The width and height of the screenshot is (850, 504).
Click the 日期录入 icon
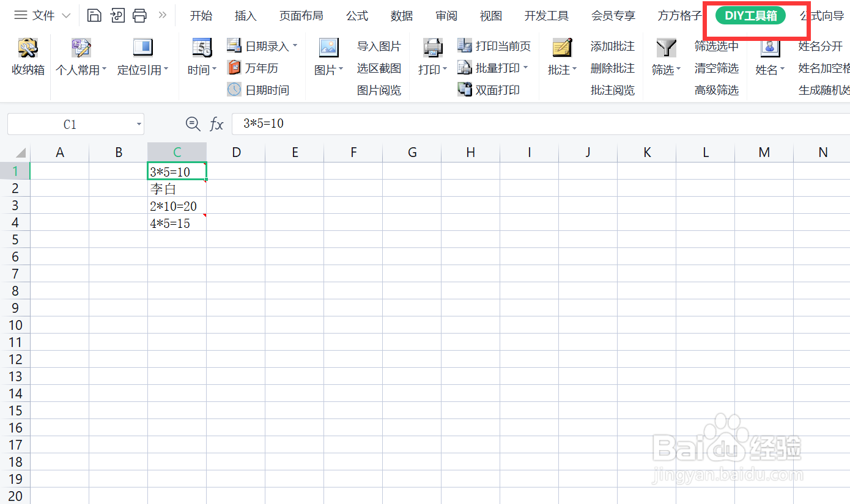pyautogui.click(x=234, y=45)
